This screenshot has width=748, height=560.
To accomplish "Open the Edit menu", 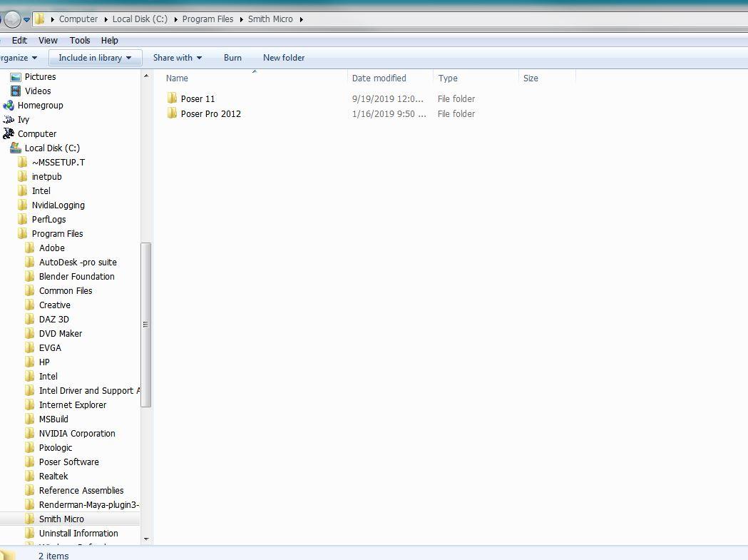I will (x=19, y=40).
